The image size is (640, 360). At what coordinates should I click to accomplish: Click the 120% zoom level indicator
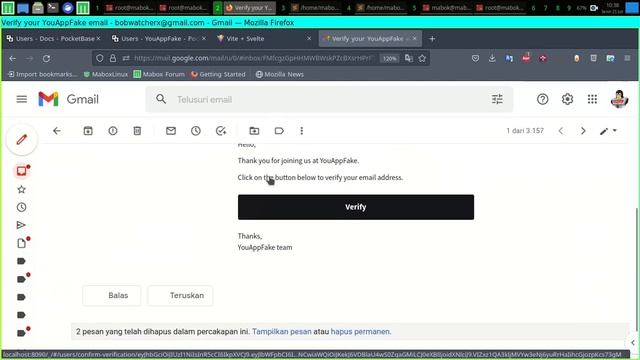point(389,58)
